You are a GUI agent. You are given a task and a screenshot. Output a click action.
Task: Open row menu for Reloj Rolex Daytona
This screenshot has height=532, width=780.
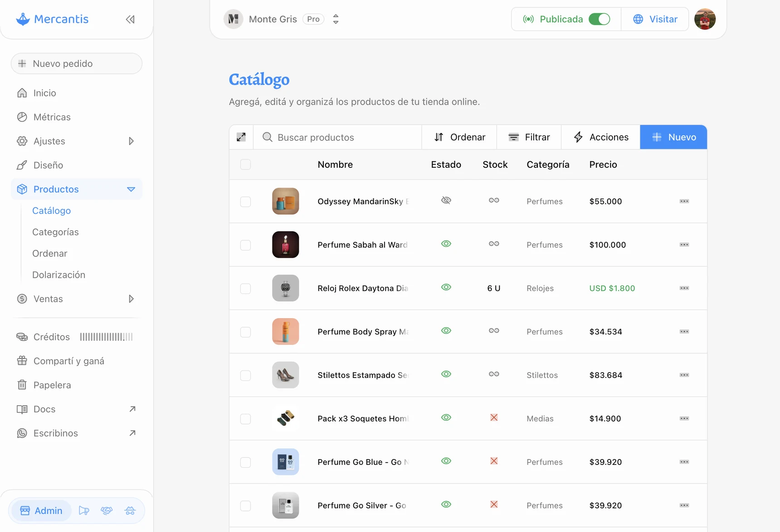click(684, 288)
